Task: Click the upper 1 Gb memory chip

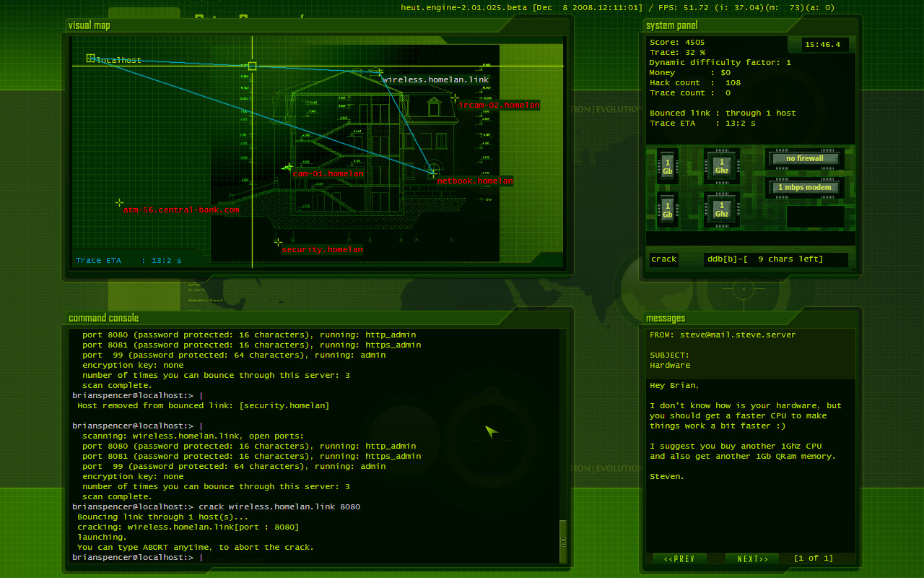Action: (667, 167)
